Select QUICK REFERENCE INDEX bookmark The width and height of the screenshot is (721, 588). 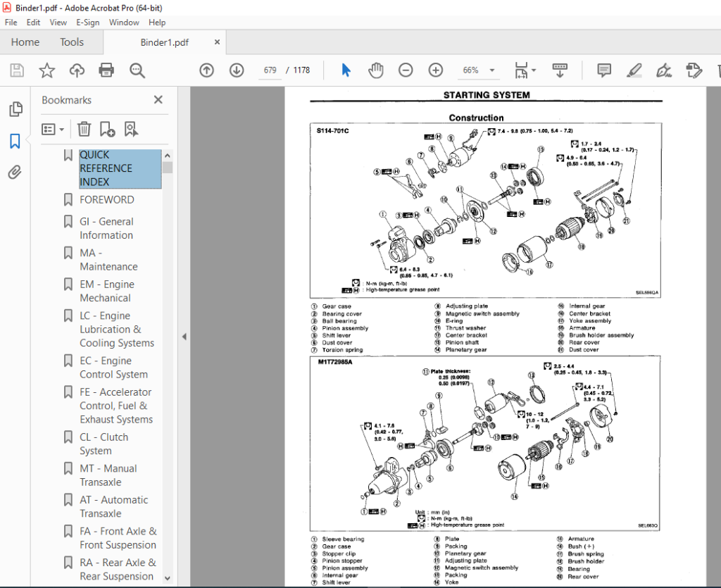pyautogui.click(x=120, y=168)
